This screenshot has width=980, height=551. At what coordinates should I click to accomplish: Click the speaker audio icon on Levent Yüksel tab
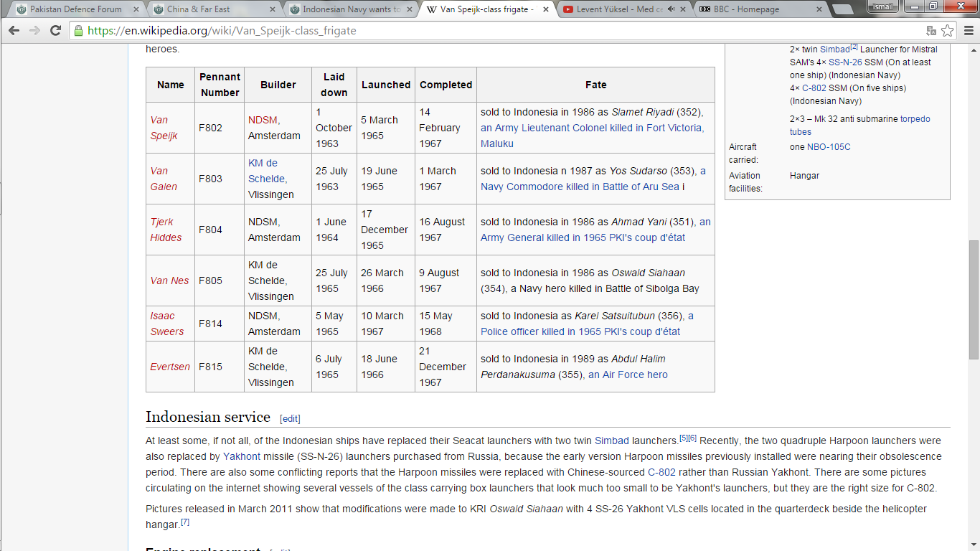(672, 9)
